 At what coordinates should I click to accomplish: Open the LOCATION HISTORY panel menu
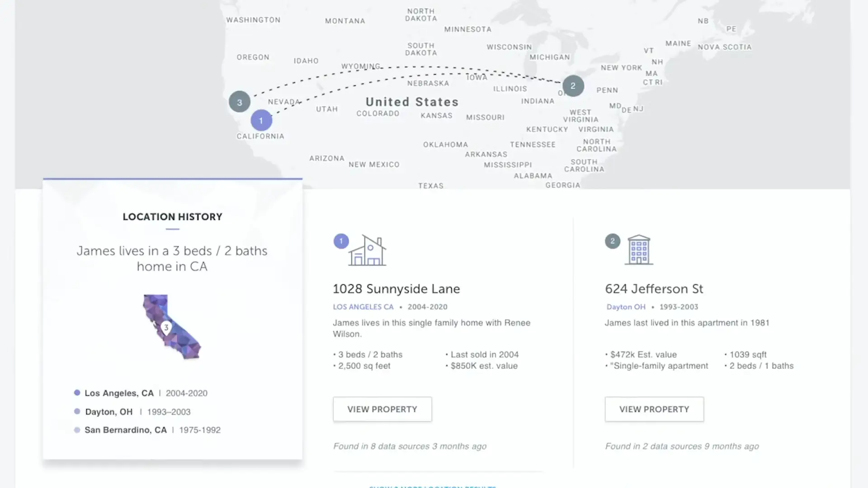click(x=172, y=216)
